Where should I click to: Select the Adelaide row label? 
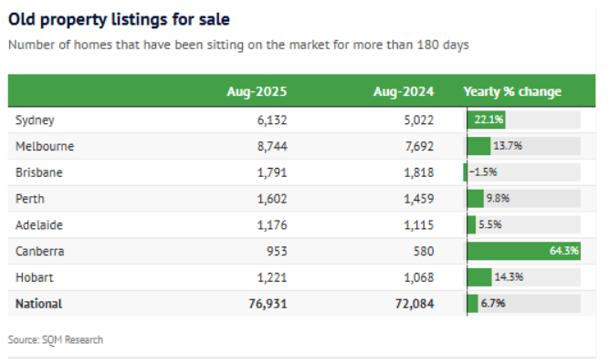pos(39,225)
